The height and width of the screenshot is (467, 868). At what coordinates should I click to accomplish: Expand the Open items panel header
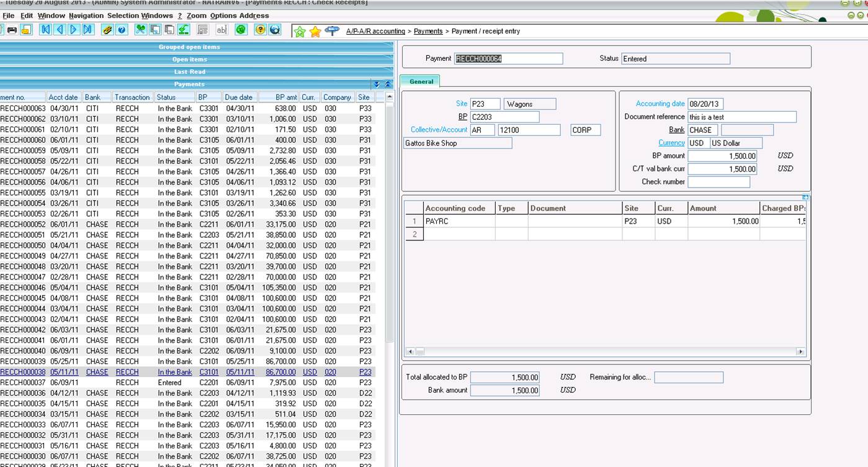(189, 60)
